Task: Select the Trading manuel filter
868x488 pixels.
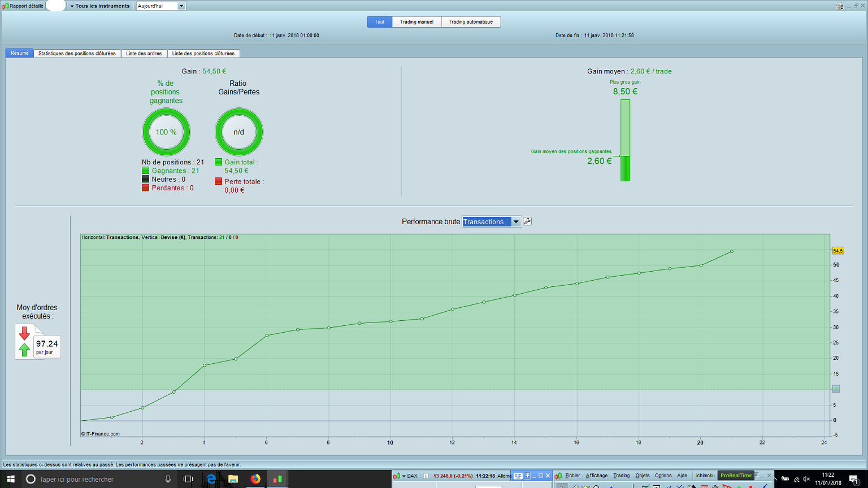Action: tap(416, 22)
